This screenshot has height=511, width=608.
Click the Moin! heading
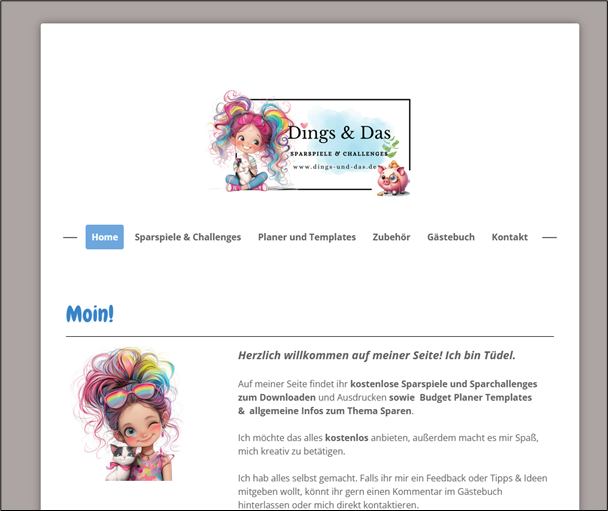tap(90, 314)
